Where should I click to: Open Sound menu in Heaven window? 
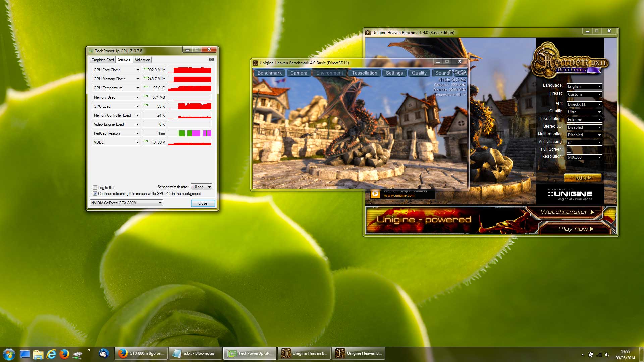442,73
